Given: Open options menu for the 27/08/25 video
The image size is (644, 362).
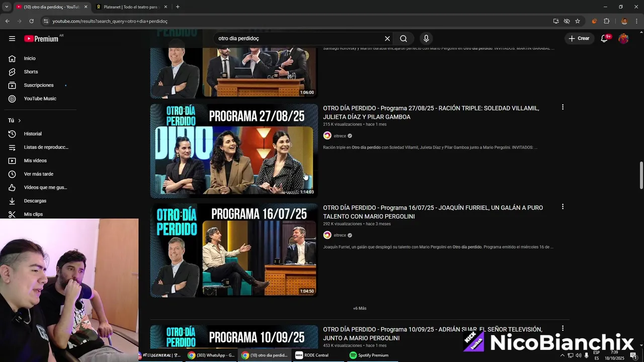Looking at the screenshot, I should (562, 107).
